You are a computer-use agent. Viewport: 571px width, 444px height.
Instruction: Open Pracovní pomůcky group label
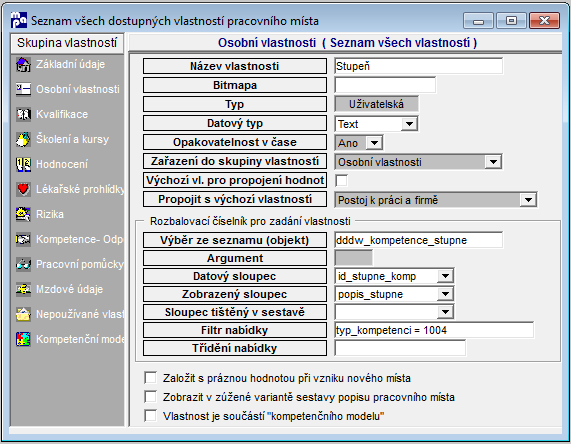pyautogui.click(x=80, y=264)
